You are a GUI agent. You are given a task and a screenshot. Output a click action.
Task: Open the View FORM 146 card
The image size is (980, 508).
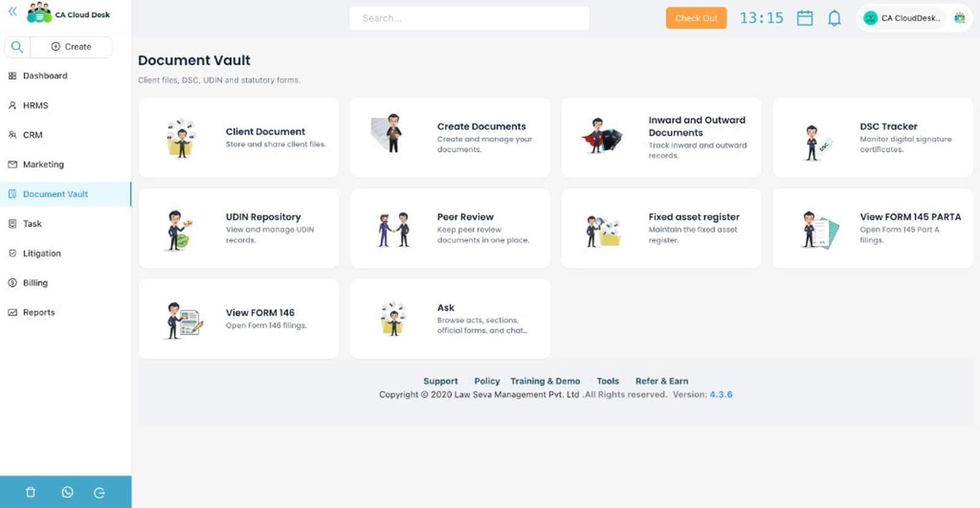[x=239, y=319]
